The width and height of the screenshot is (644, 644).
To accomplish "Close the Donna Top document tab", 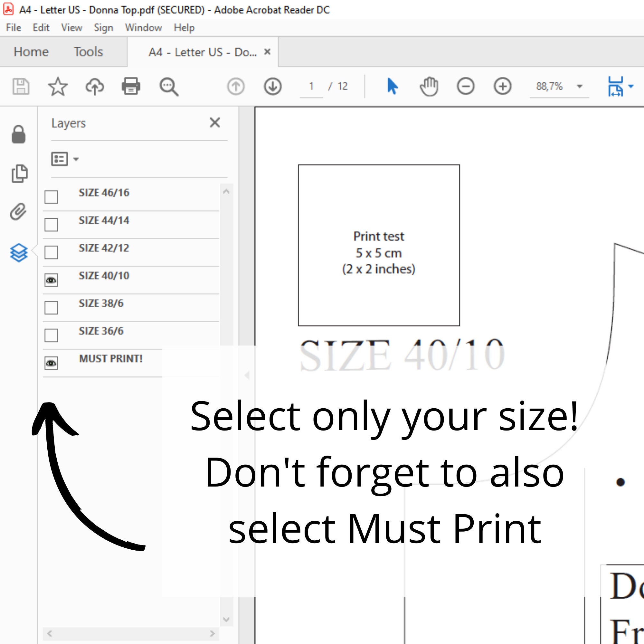I will click(267, 52).
